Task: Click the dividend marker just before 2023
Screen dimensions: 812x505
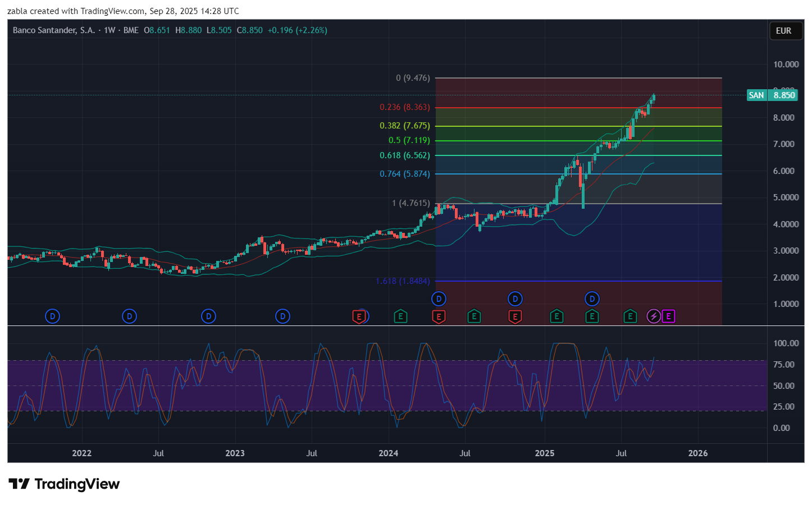Action: (x=208, y=316)
